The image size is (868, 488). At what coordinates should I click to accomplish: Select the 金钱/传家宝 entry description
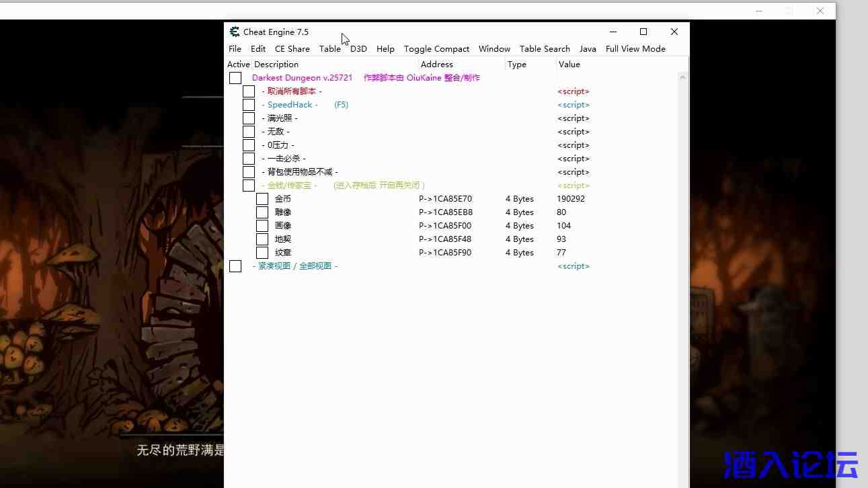click(343, 186)
